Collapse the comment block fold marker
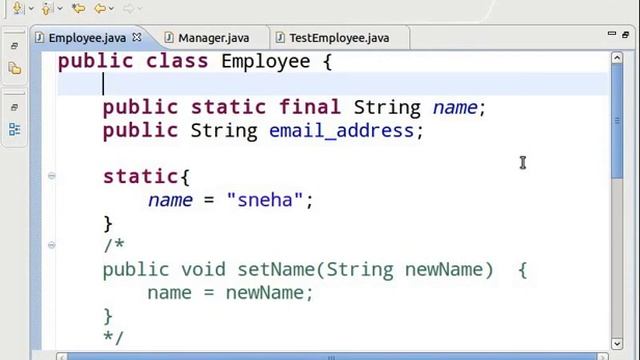640x360 pixels. click(51, 245)
